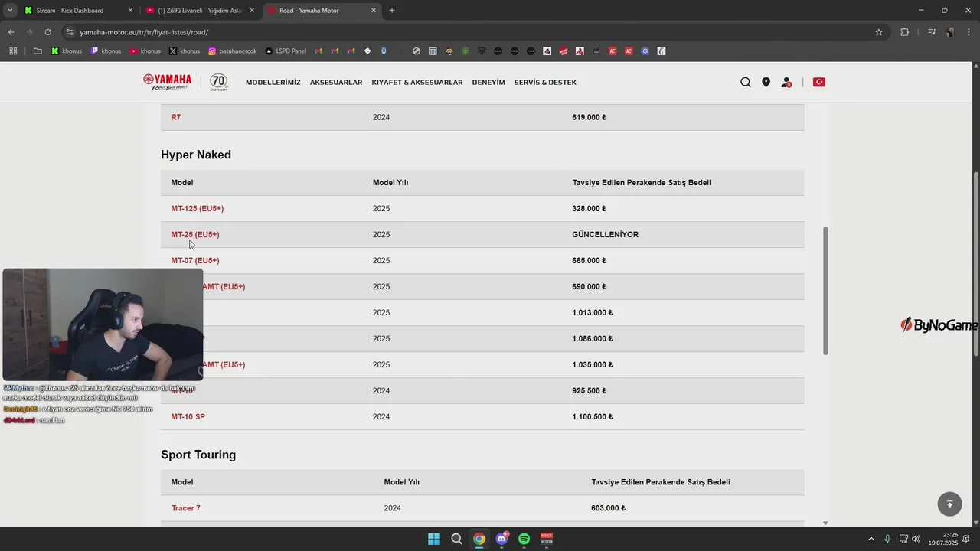Image resolution: width=980 pixels, height=551 pixels.
Task: Open the LSPD Panel bookmark
Action: pos(286,51)
